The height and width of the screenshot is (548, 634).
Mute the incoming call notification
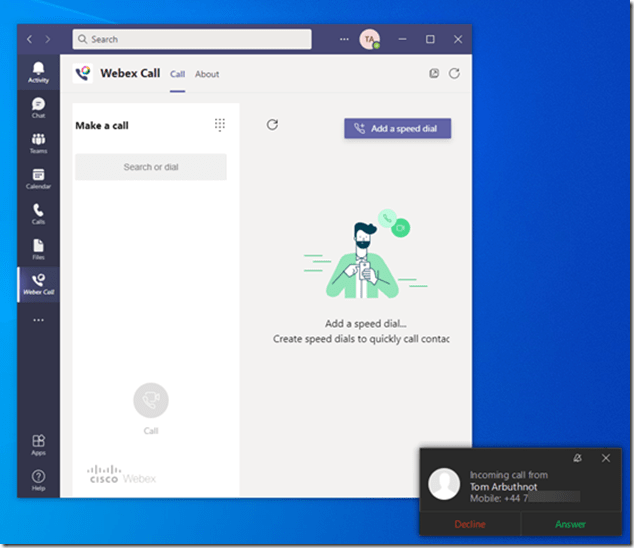coord(577,458)
